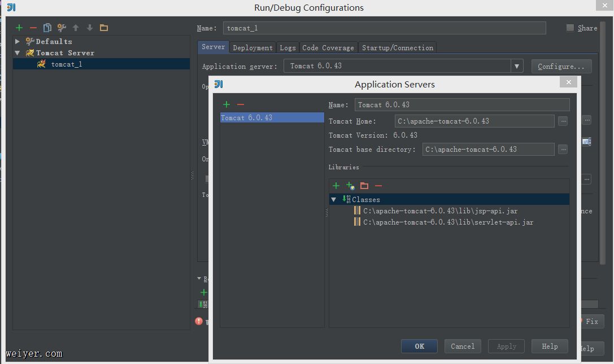614x364 pixels.
Task: Select Tomcat 6.0.43 in server list
Action: 272,117
